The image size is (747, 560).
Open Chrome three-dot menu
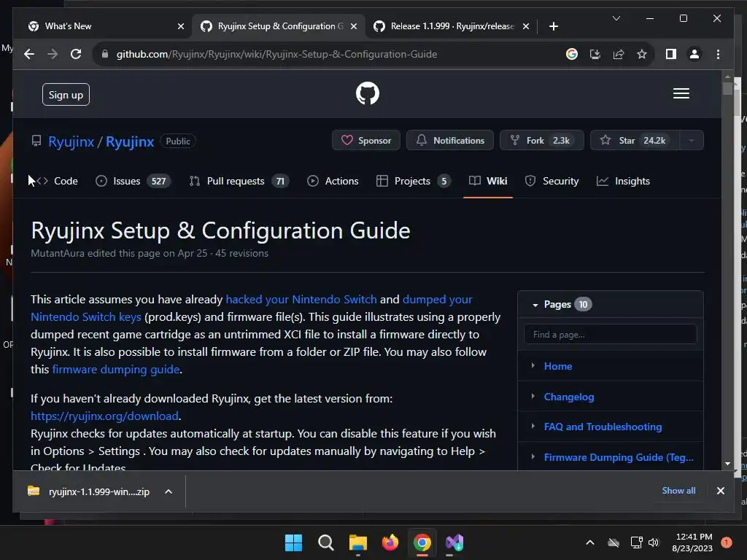[x=718, y=54]
